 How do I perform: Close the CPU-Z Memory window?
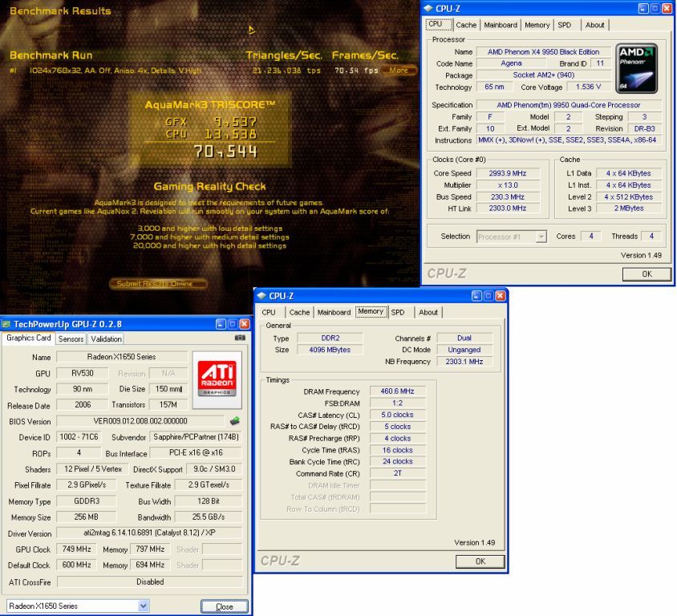[x=500, y=296]
